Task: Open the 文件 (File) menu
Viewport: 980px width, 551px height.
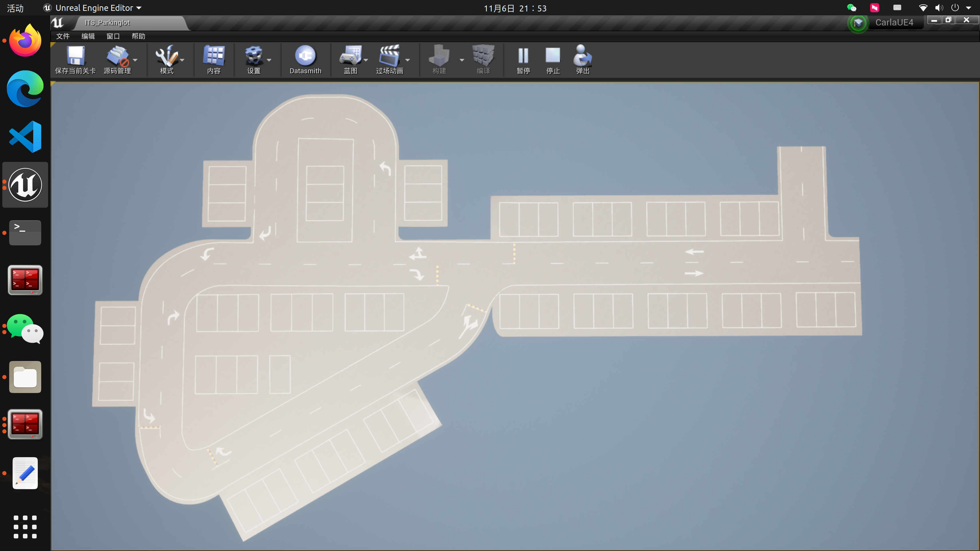Action: pyautogui.click(x=63, y=36)
